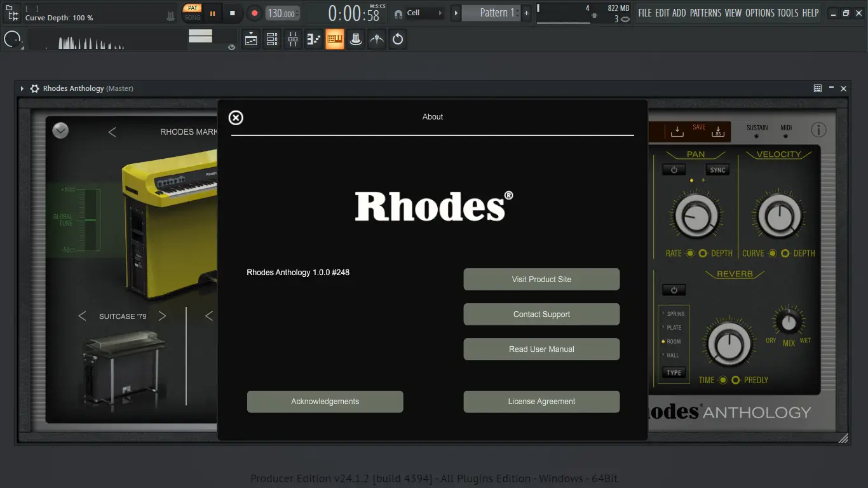Toggle the Reverb power button

674,290
